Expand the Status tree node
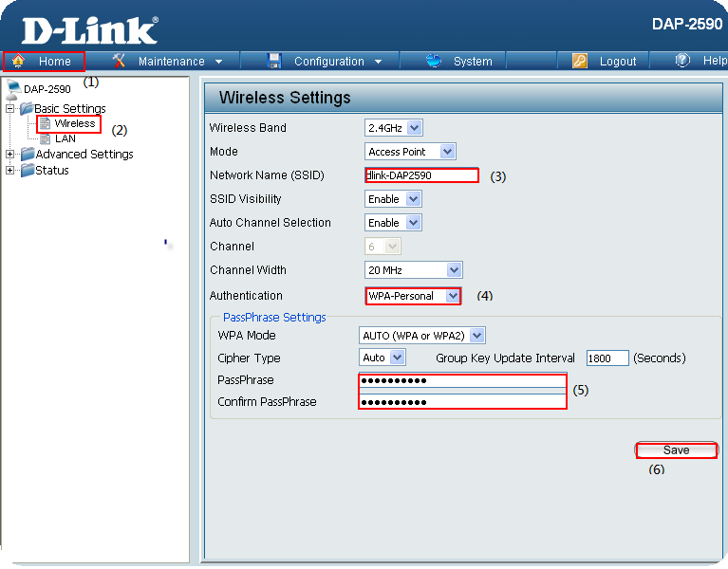 9,170
